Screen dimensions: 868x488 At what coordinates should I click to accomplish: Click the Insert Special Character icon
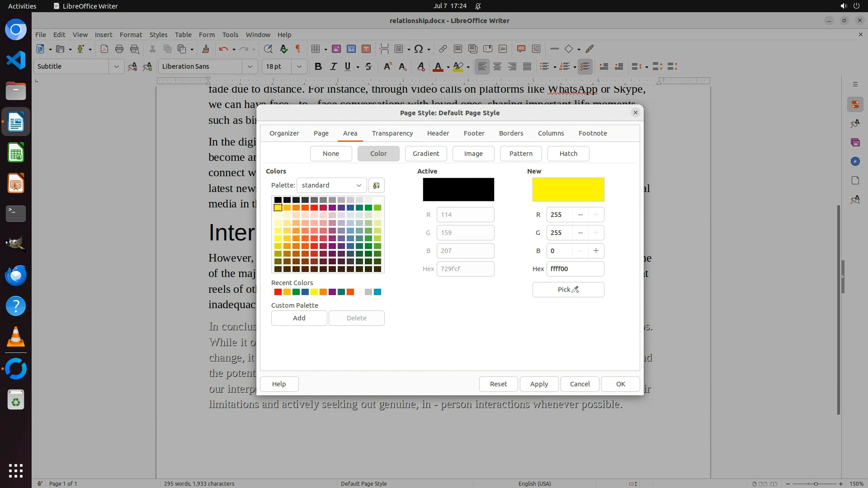pyautogui.click(x=419, y=49)
